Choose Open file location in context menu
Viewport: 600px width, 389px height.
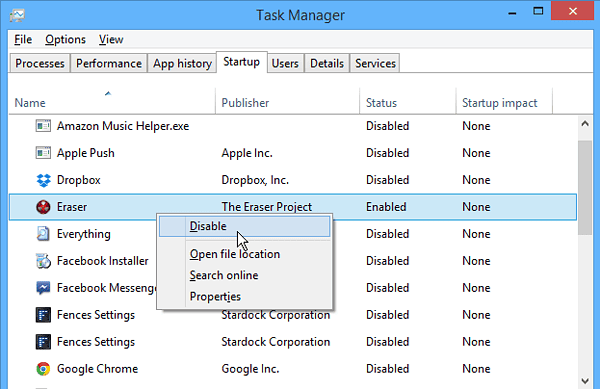(245, 254)
